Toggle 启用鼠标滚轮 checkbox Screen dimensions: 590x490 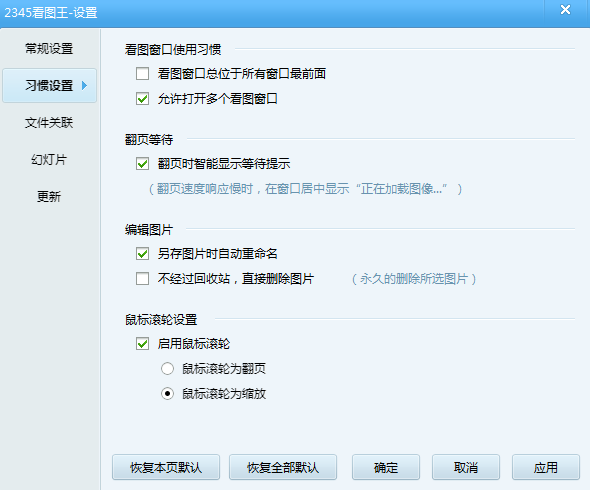[x=143, y=344]
